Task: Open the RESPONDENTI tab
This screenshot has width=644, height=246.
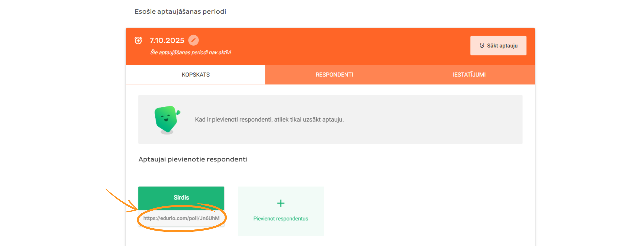Action: click(334, 75)
